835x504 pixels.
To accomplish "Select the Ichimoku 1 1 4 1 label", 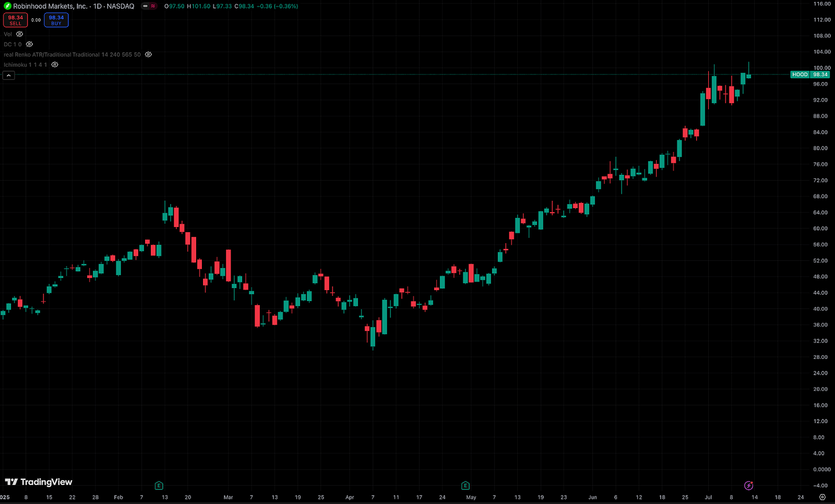I will (26, 65).
